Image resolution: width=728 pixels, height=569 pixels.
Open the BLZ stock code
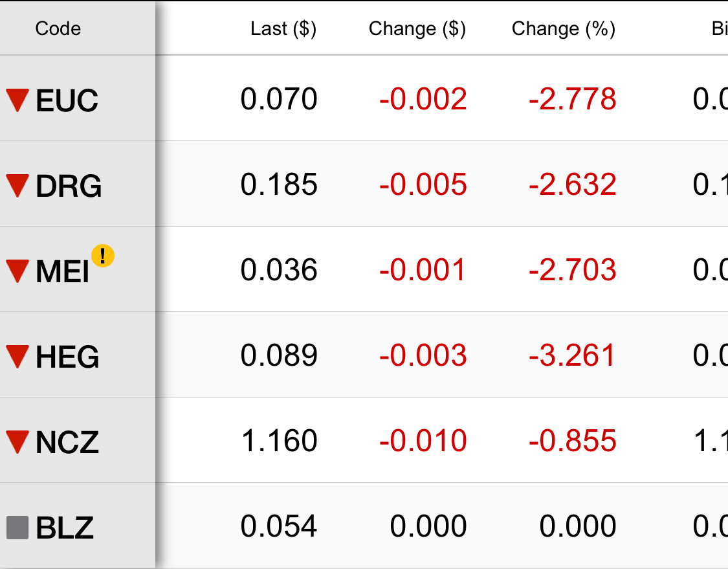coord(65,528)
